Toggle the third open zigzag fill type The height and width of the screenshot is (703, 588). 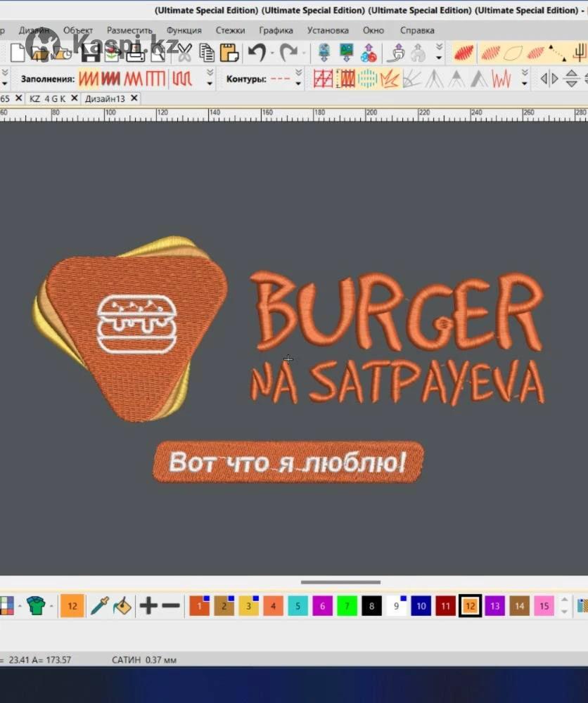(133, 79)
